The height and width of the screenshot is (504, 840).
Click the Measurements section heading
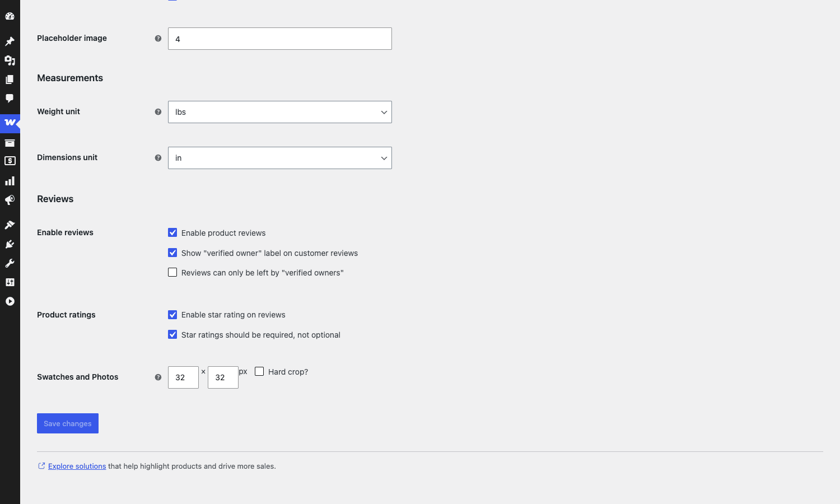[70, 78]
